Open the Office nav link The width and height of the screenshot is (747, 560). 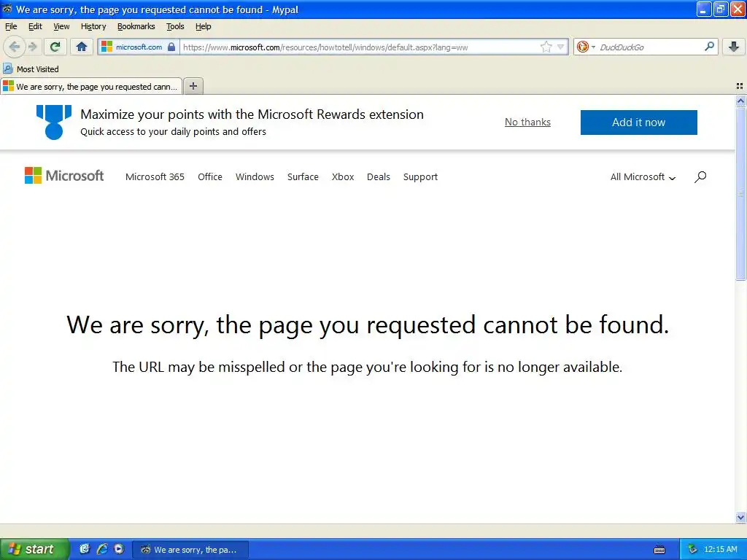(210, 176)
